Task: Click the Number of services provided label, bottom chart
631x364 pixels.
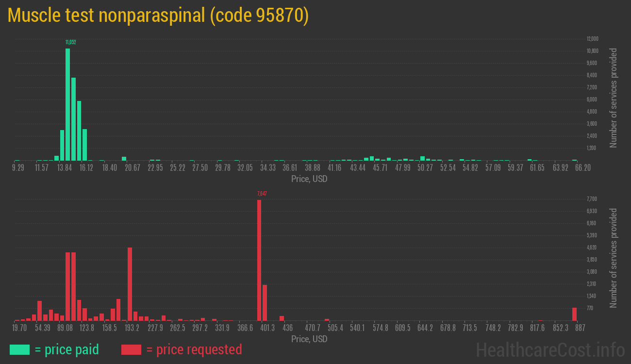Action: pos(613,255)
